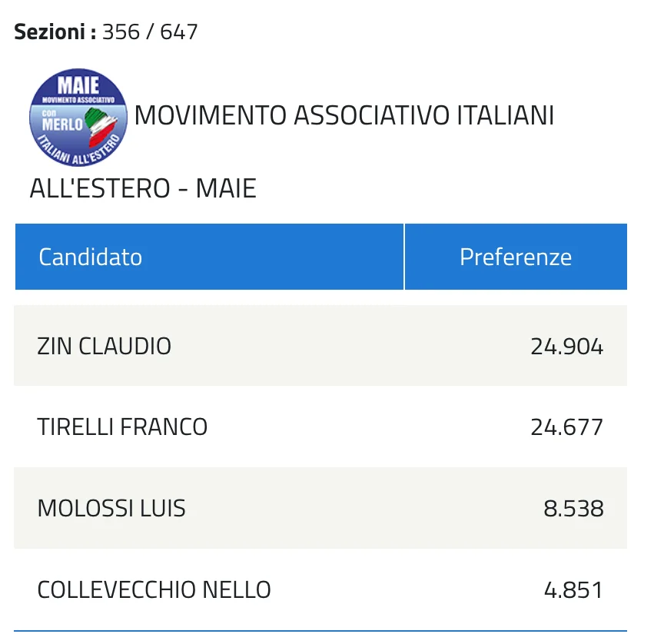Viewport: 664px width, 644px height.
Task: Click the TIRELLI FRANCO candidate name
Action: [x=122, y=427]
